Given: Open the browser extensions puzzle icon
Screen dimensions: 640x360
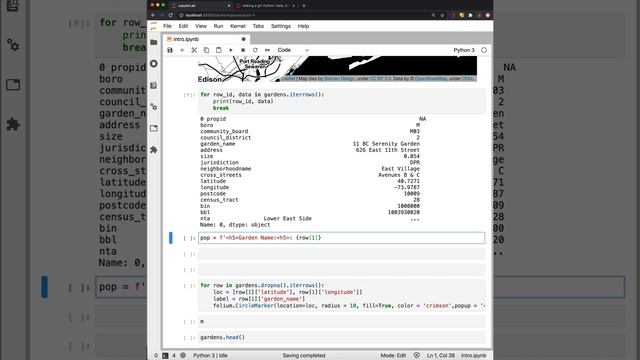Looking at the screenshot, I should [470, 15].
